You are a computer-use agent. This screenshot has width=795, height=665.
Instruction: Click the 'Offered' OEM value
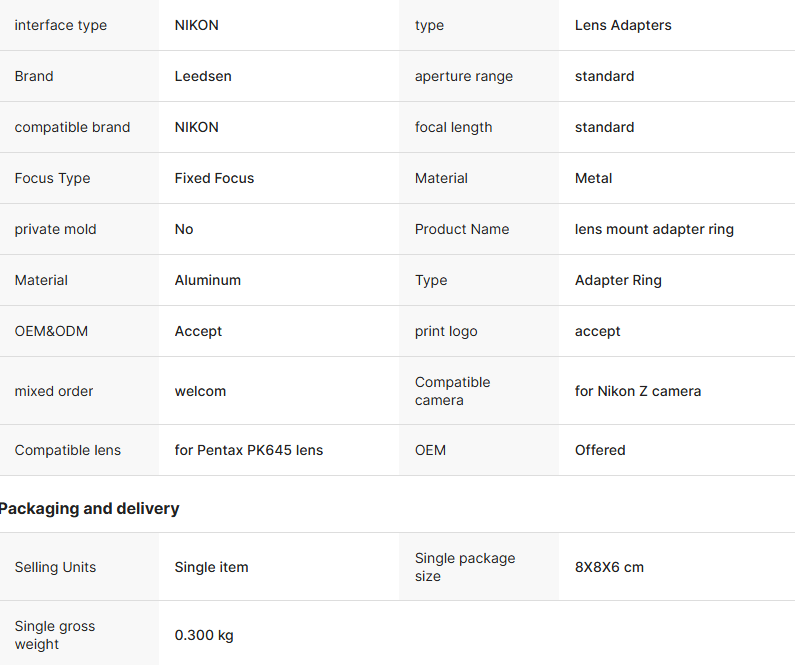point(600,450)
